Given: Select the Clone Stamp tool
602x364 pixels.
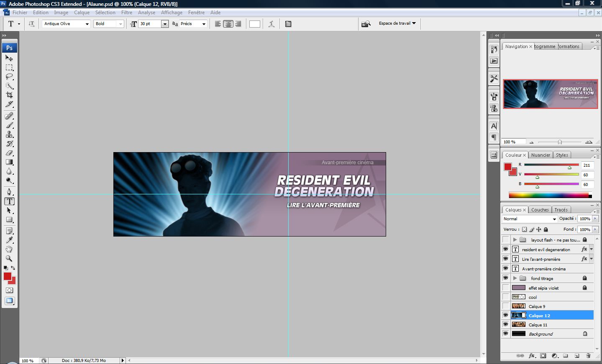Looking at the screenshot, I should [x=9, y=134].
